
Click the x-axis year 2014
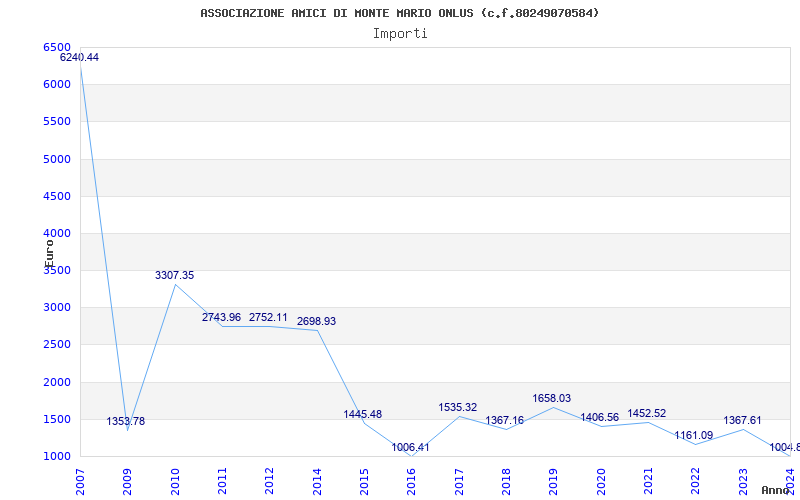tap(317, 482)
